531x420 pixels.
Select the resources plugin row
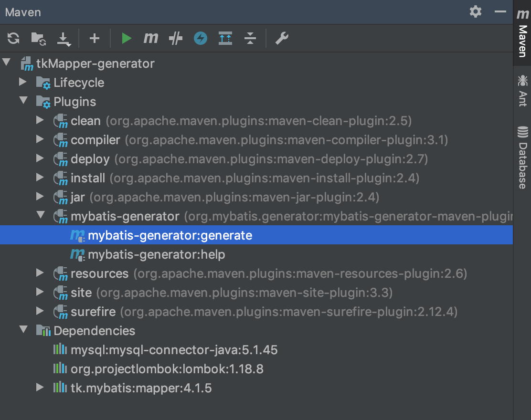coord(256,273)
